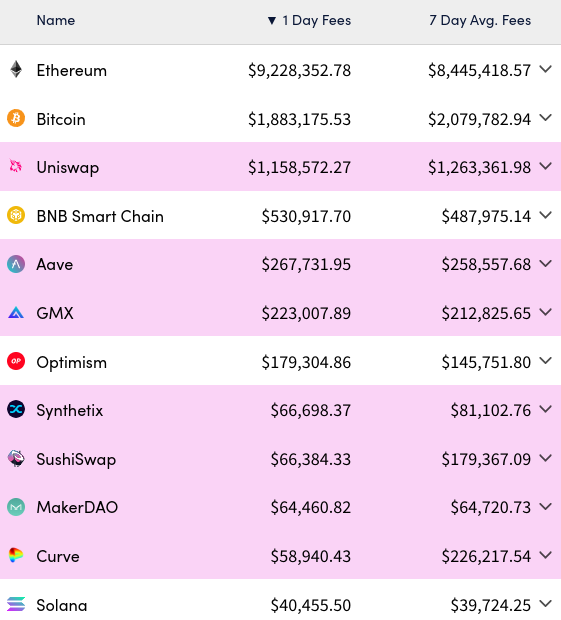Sort by 7 Day Avg. Fees header
This screenshot has width=561, height=620.
point(480,20)
